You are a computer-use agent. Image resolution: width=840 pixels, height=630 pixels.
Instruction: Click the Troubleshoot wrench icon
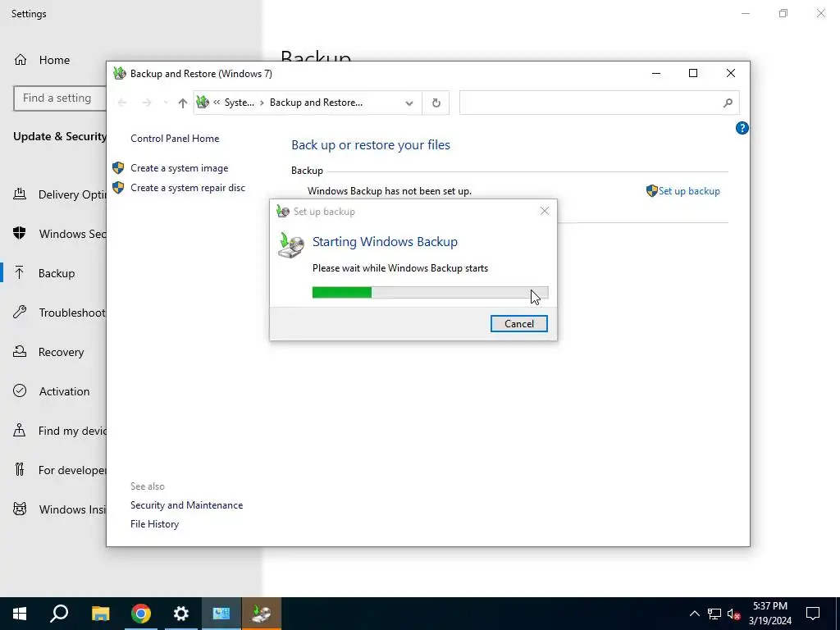(x=20, y=312)
